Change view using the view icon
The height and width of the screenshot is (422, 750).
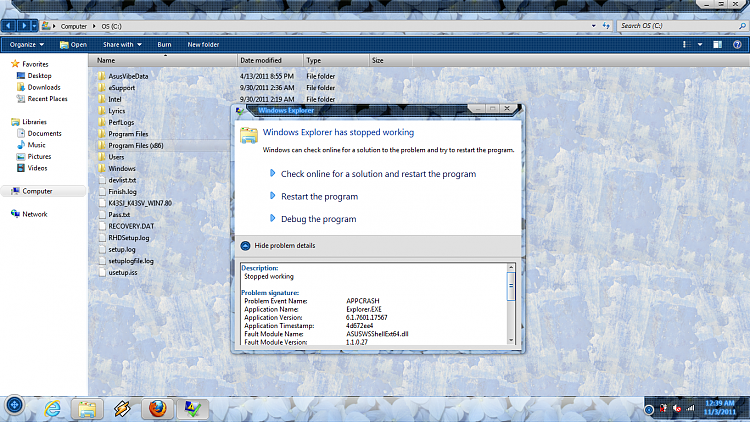tap(686, 44)
